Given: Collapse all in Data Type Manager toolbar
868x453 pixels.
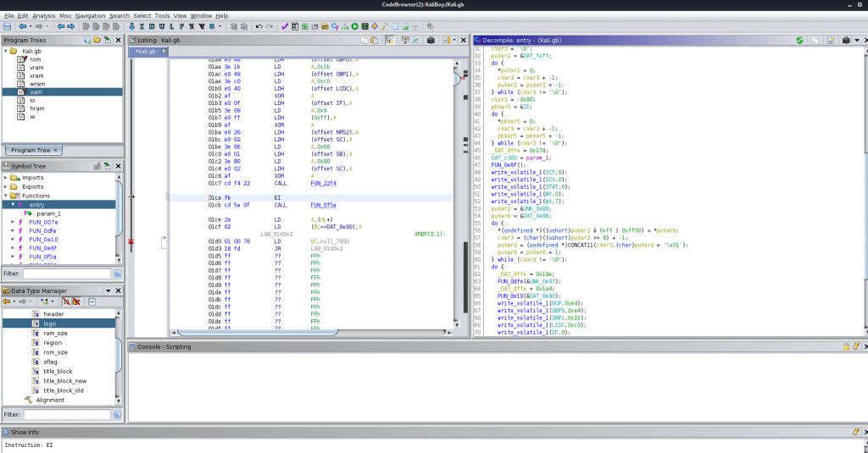Looking at the screenshot, I should point(92,301).
